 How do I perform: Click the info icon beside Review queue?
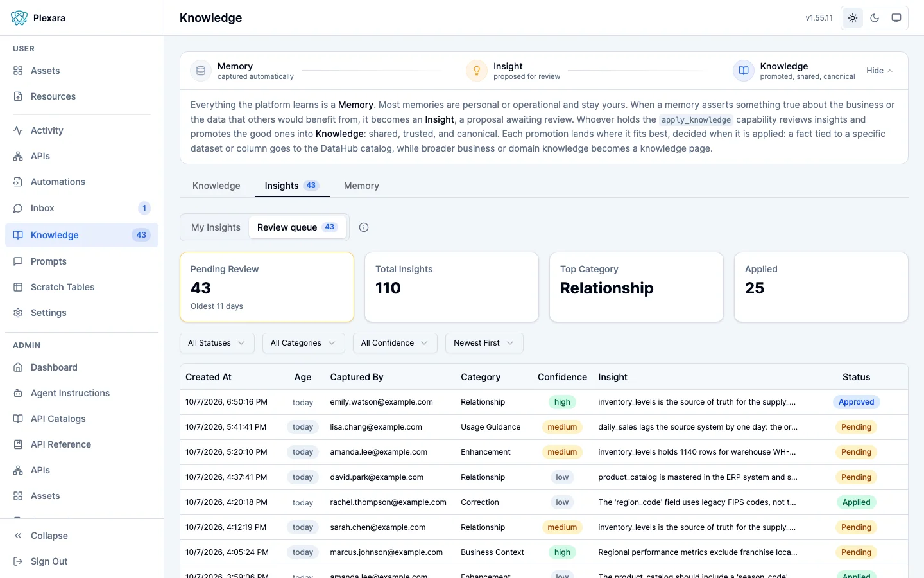pyautogui.click(x=364, y=227)
